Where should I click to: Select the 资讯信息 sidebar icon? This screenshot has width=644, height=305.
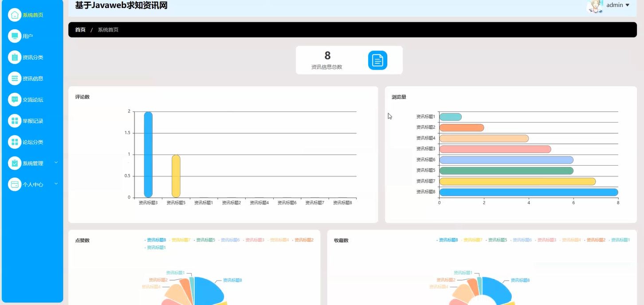click(x=15, y=79)
